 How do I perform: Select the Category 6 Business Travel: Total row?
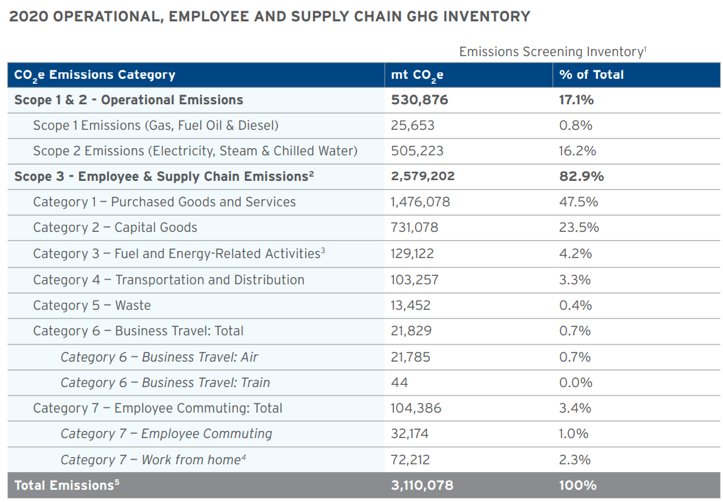click(x=138, y=331)
